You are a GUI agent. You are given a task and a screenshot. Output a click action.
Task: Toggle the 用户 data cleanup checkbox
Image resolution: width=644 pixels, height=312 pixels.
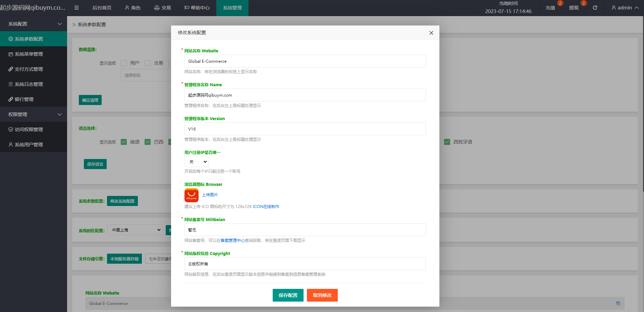pyautogui.click(x=124, y=63)
